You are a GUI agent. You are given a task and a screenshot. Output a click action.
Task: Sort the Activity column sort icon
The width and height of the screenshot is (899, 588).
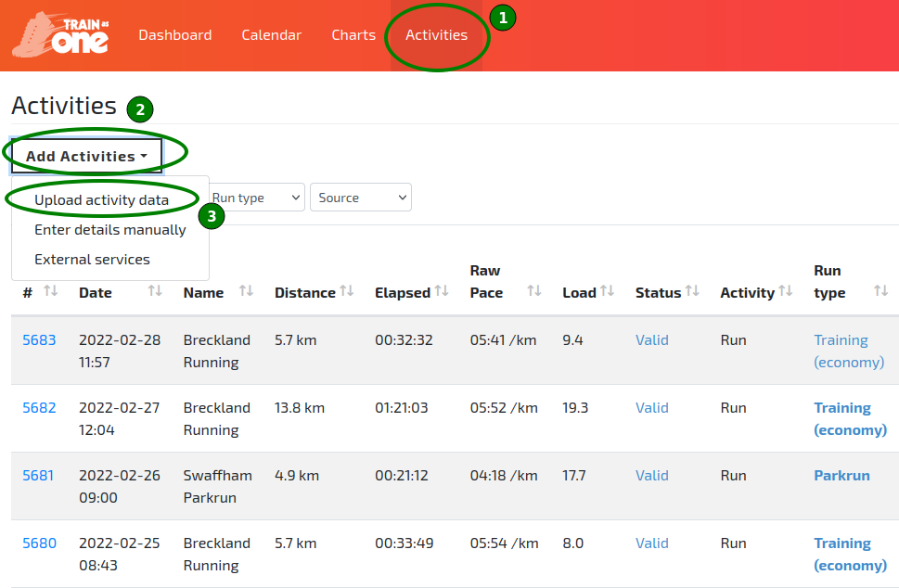[785, 292]
